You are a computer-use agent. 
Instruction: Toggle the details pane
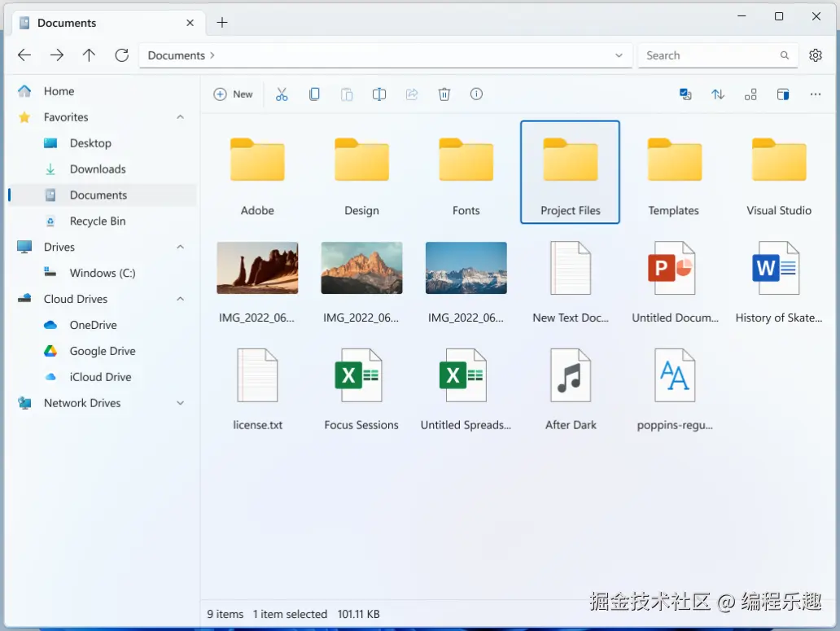(x=783, y=94)
